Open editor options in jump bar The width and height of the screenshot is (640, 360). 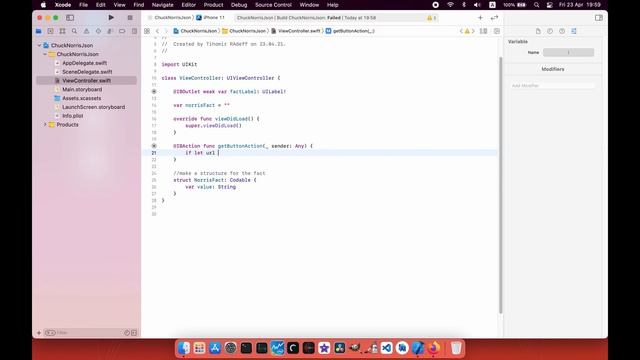click(483, 31)
